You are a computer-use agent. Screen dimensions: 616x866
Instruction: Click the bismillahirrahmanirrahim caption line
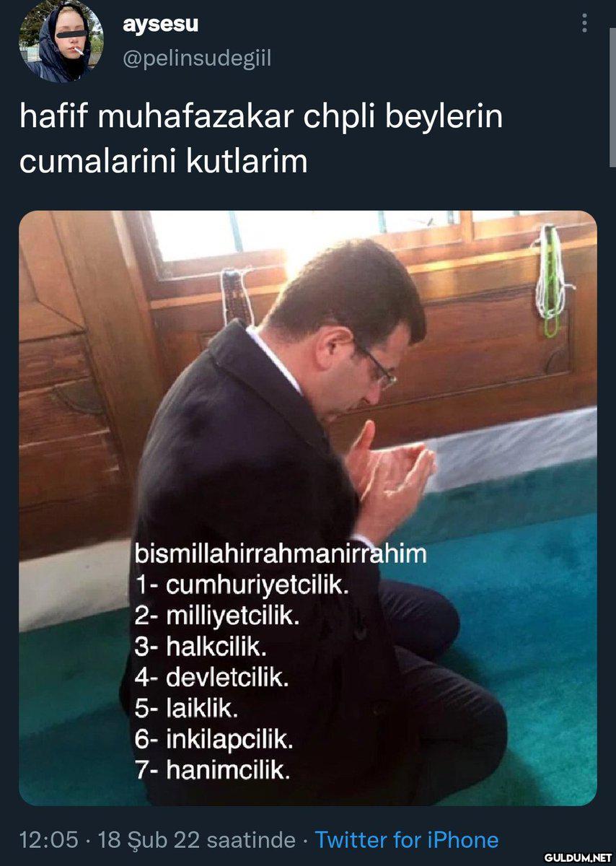point(281,554)
